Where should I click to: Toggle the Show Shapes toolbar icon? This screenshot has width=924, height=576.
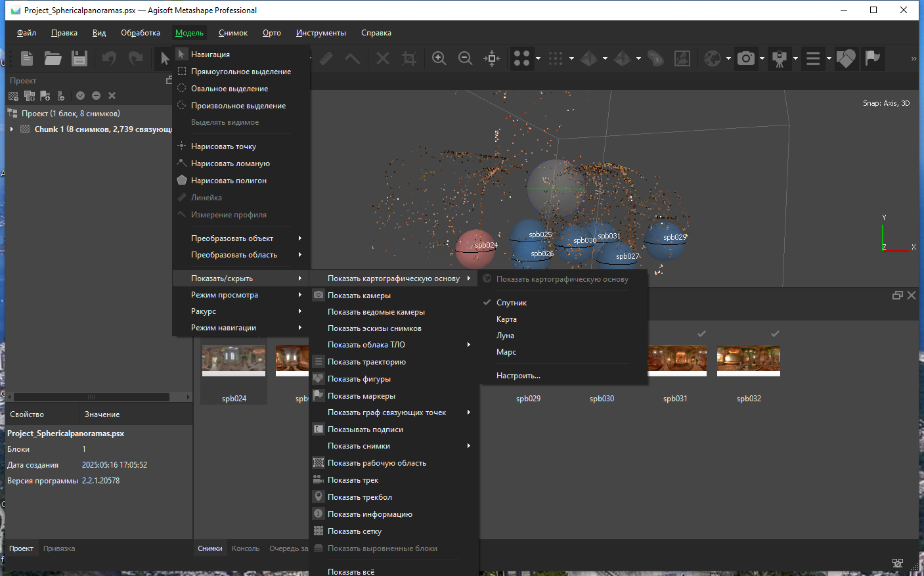tap(846, 58)
